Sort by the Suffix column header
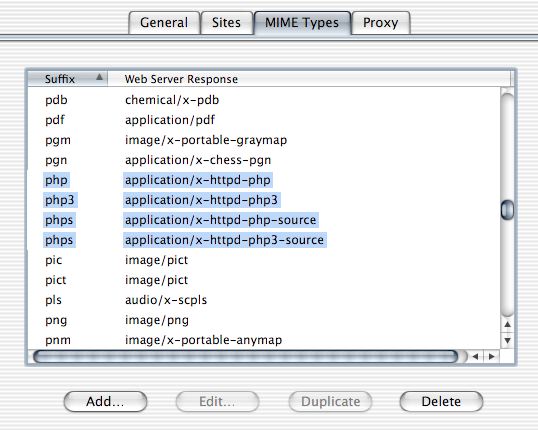The height and width of the screenshot is (430, 538). coord(68,79)
